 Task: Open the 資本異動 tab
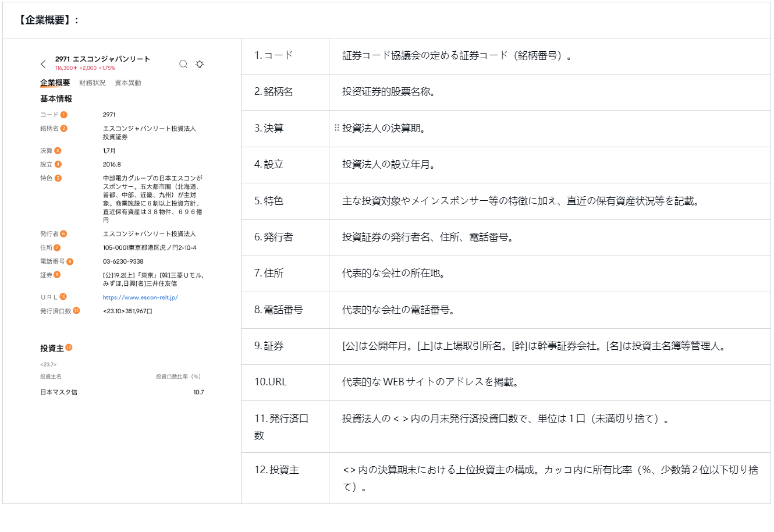coord(127,83)
